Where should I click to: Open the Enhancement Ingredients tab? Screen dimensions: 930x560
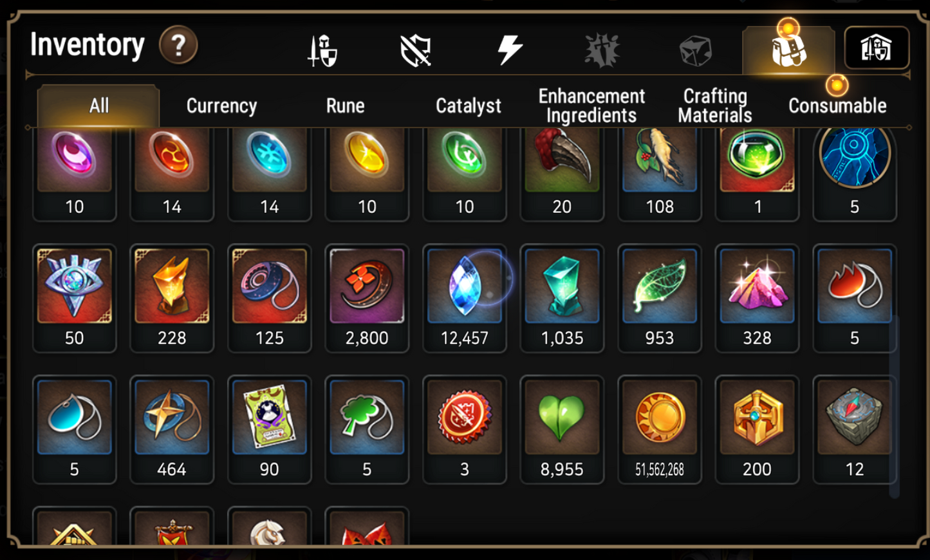point(591,106)
